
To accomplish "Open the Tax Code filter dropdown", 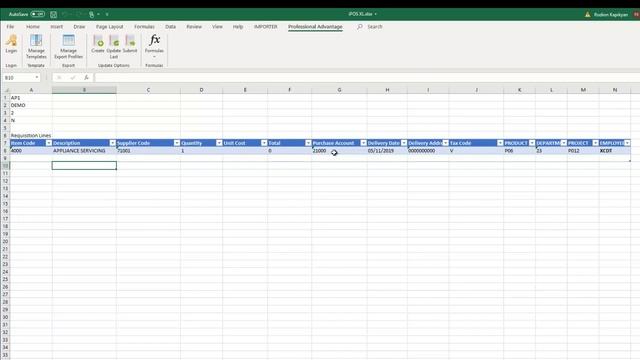I will [500, 143].
